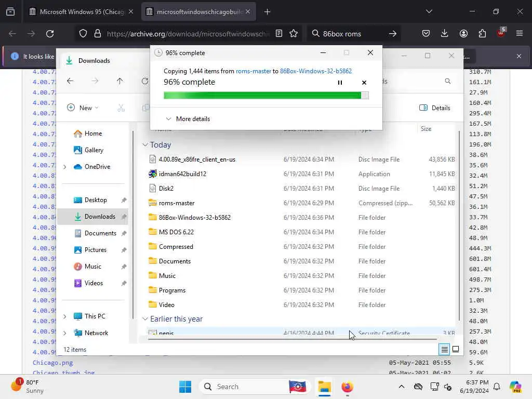Viewport: 532px width, 399px height.
Task: Click the file list horizontal scrollbar
Action: (292, 339)
